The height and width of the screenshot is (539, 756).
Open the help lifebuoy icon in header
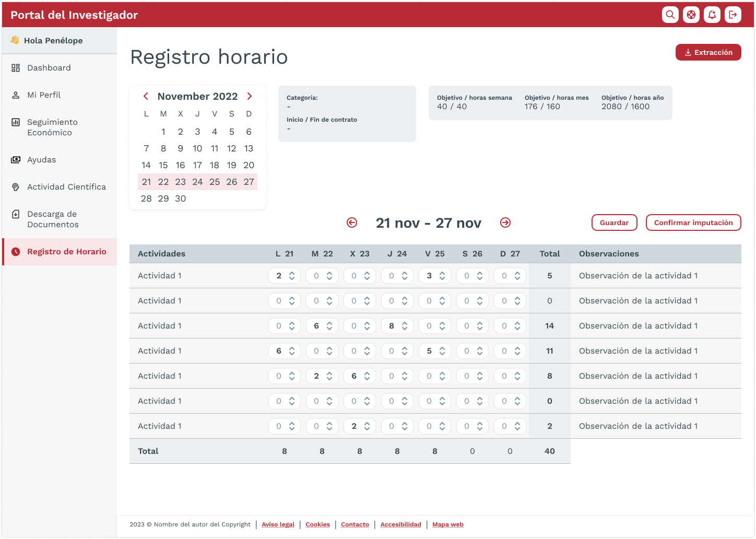point(691,15)
